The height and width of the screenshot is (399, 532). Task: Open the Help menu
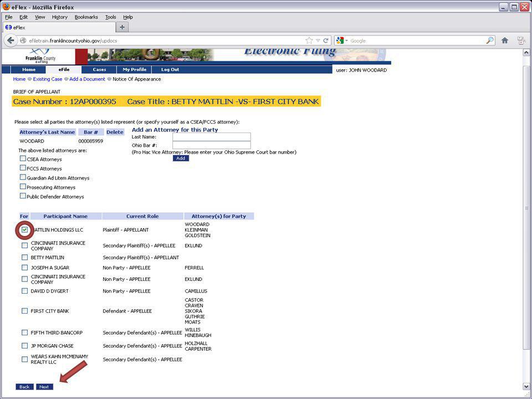[128, 17]
